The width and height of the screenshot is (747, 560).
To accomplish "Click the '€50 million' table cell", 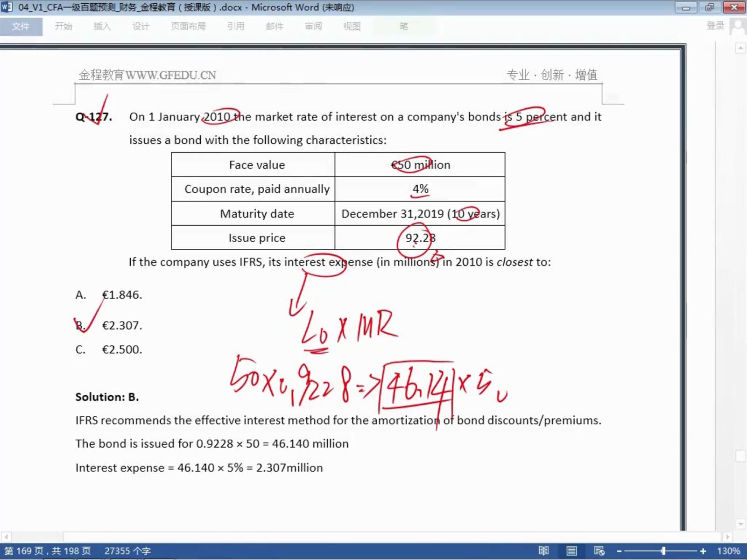I will tap(420, 165).
